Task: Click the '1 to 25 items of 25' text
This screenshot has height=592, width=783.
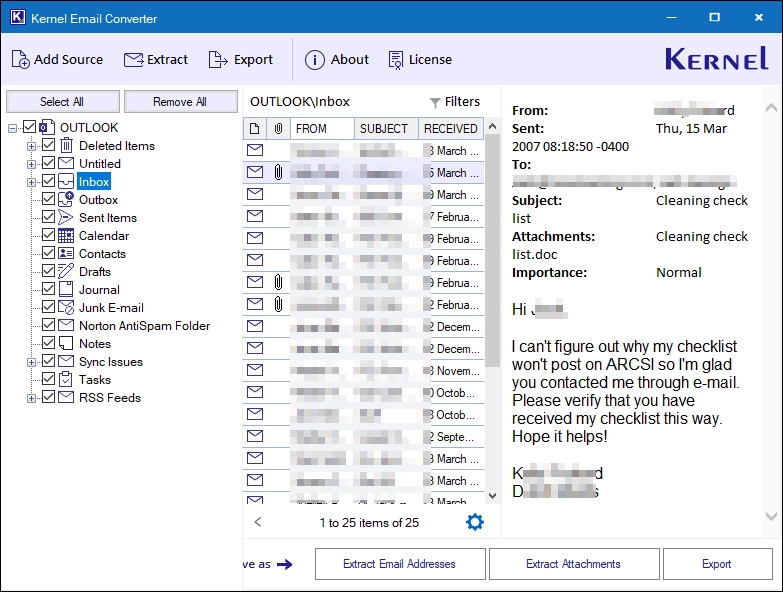Action: point(369,523)
